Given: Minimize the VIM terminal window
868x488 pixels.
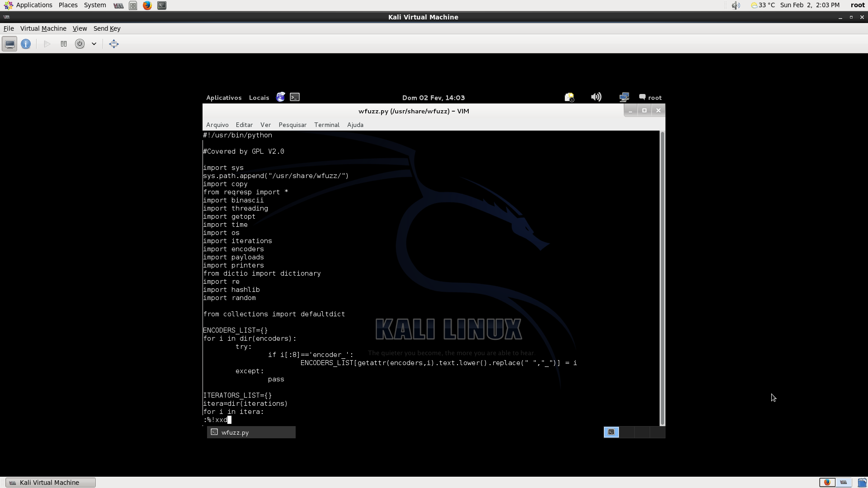Looking at the screenshot, I should pyautogui.click(x=630, y=111).
